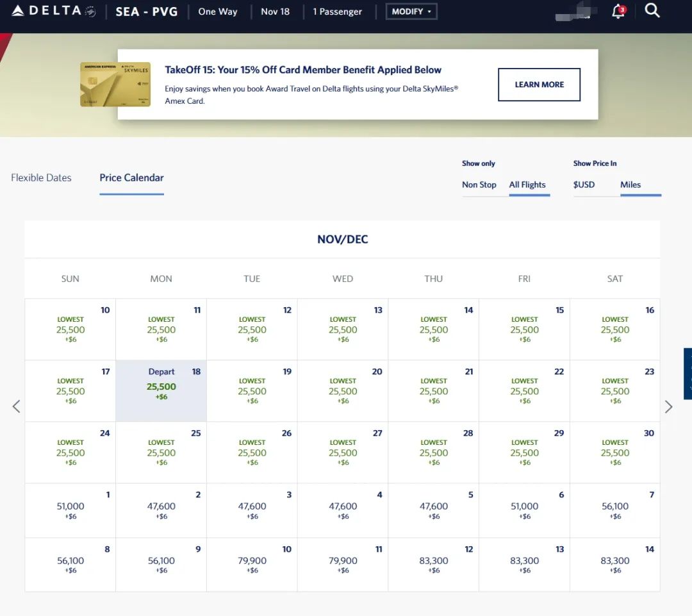Expand the MODIFY dropdown
Screen dimensions: 692x616
pyautogui.click(x=411, y=12)
